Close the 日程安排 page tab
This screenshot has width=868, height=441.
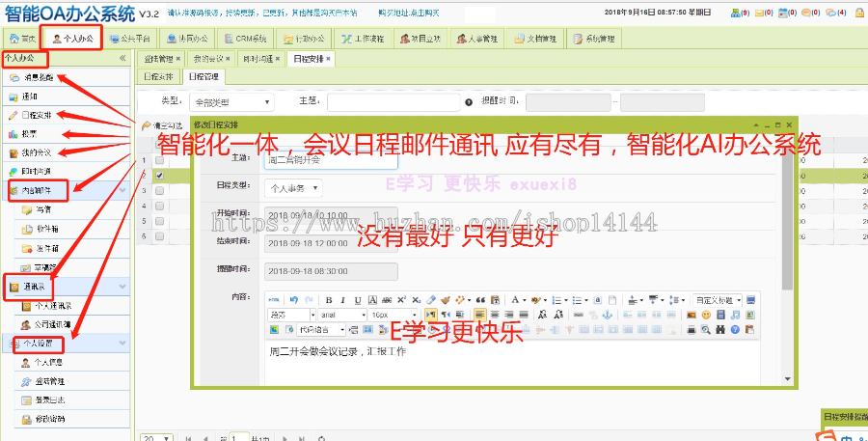click(328, 59)
